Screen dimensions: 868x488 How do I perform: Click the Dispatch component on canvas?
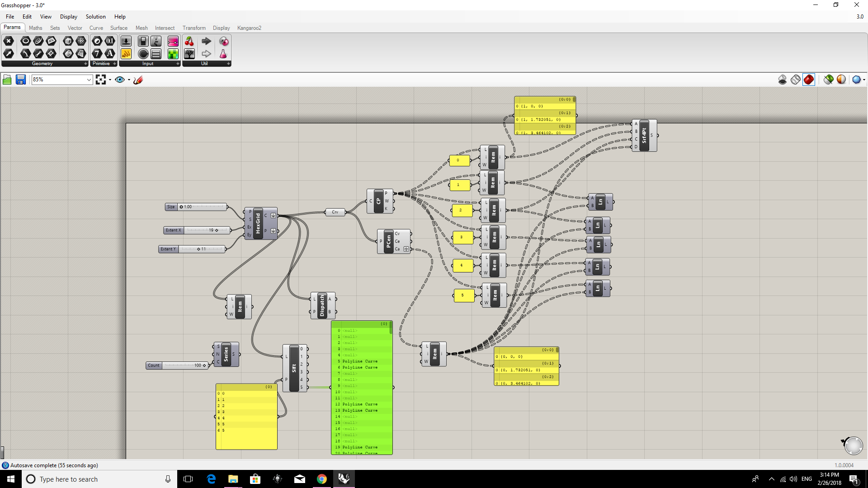click(x=322, y=305)
